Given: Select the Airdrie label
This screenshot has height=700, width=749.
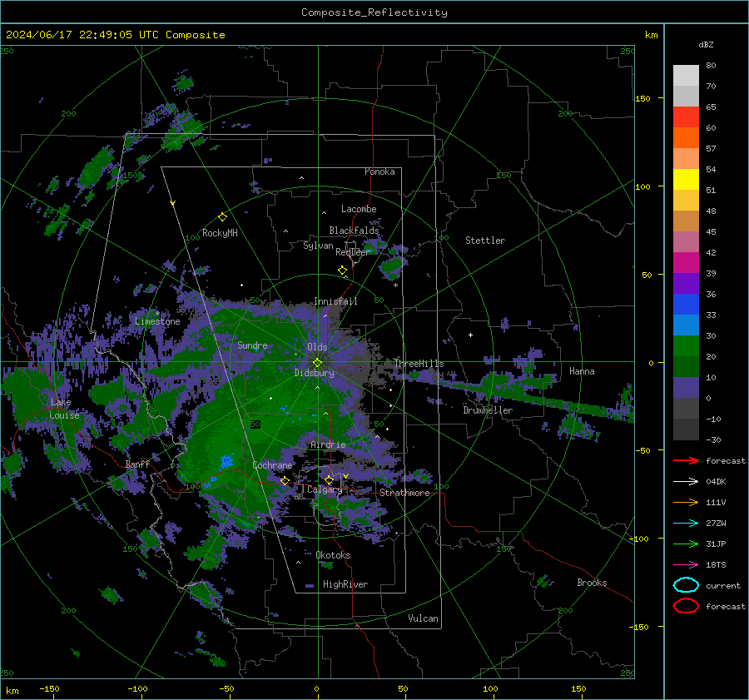Looking at the screenshot, I should click(x=328, y=444).
